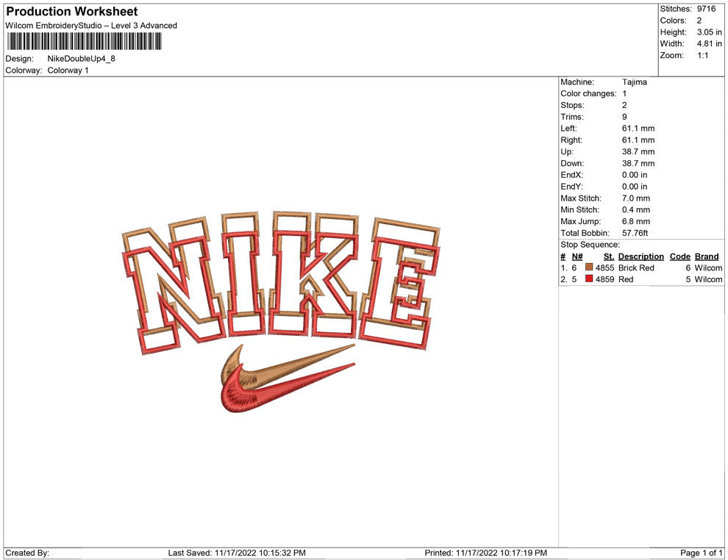Click the Left value '61.1 mm'
The width and height of the screenshot is (728, 560).
point(638,128)
